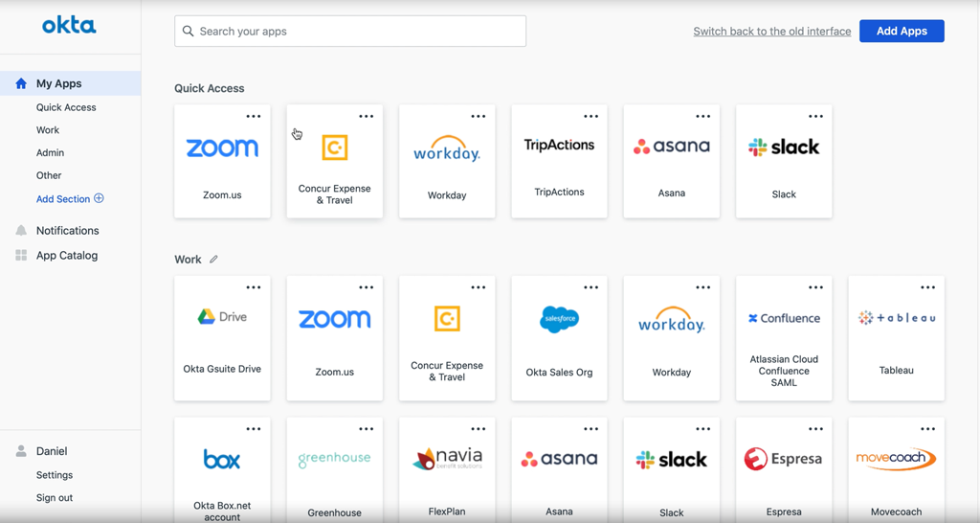
Task: Open the Okta Gsuite Drive app
Action: coord(222,335)
